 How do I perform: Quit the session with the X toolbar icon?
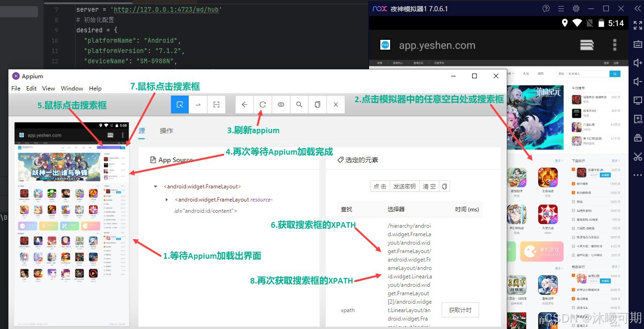336,105
